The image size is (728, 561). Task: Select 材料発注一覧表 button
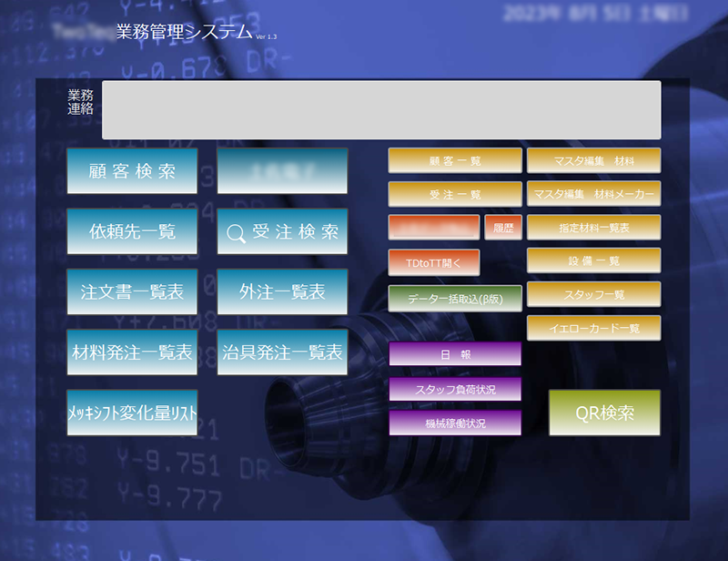(x=132, y=352)
